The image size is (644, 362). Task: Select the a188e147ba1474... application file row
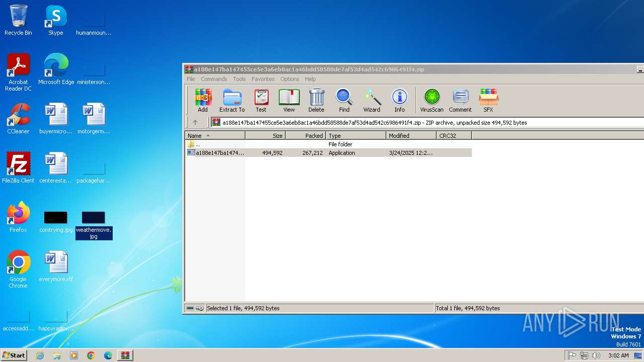pos(329,153)
